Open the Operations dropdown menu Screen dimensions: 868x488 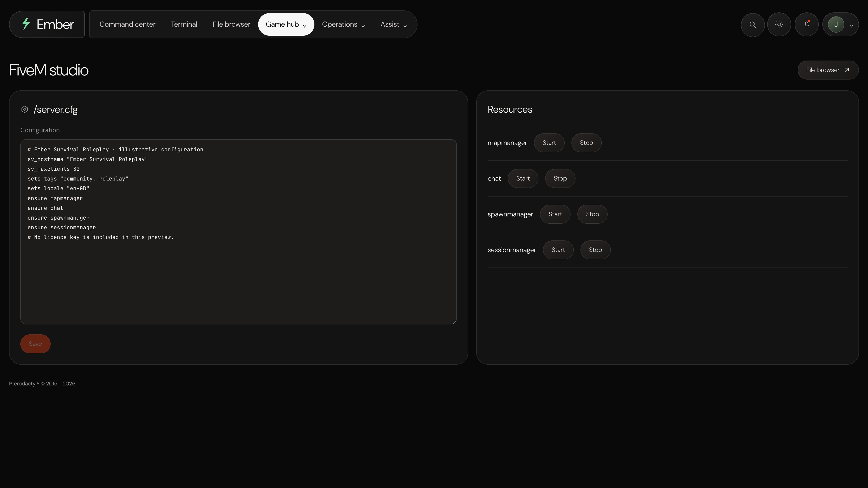click(343, 24)
